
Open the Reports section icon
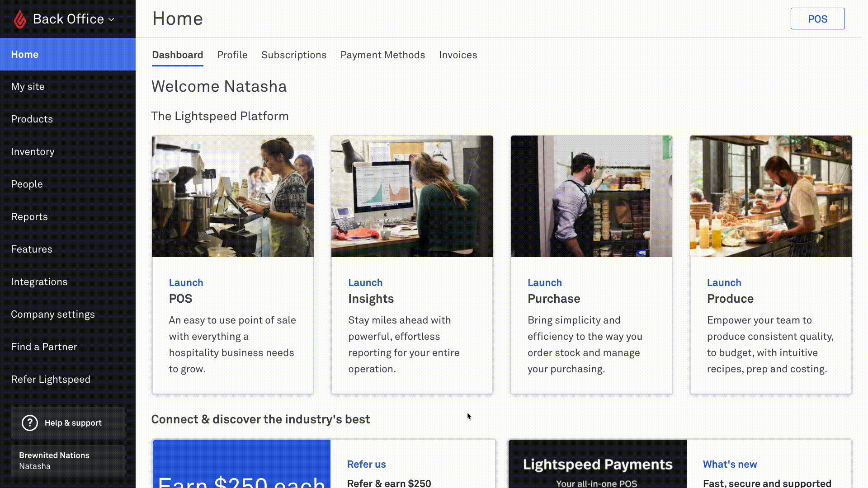[x=29, y=216]
